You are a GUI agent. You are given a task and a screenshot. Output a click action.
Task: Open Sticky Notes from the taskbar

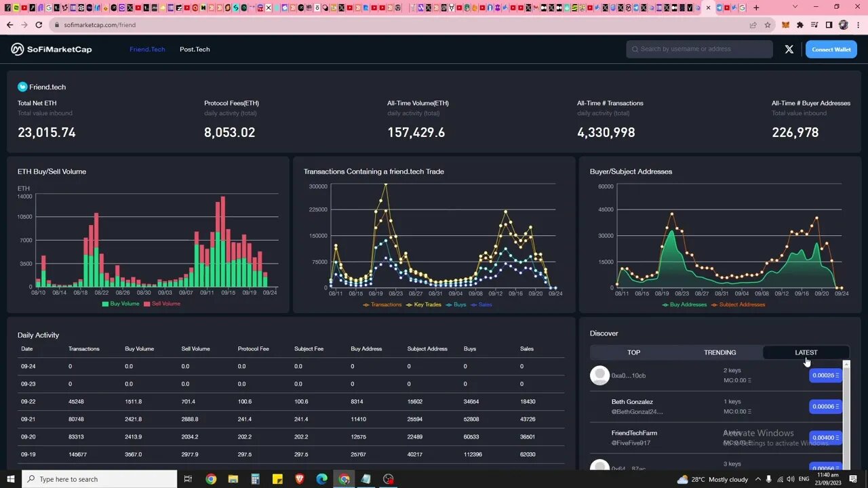(x=277, y=479)
